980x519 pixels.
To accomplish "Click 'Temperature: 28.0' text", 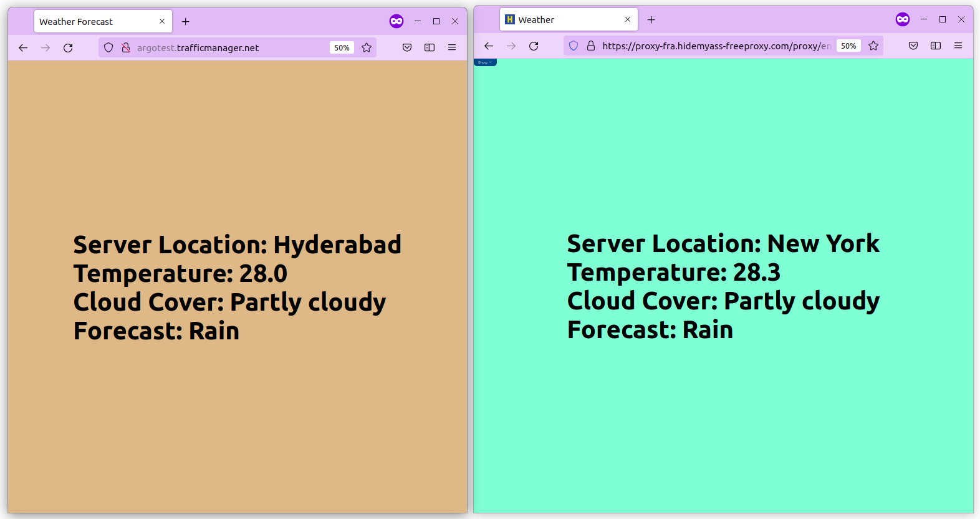I will coord(181,273).
